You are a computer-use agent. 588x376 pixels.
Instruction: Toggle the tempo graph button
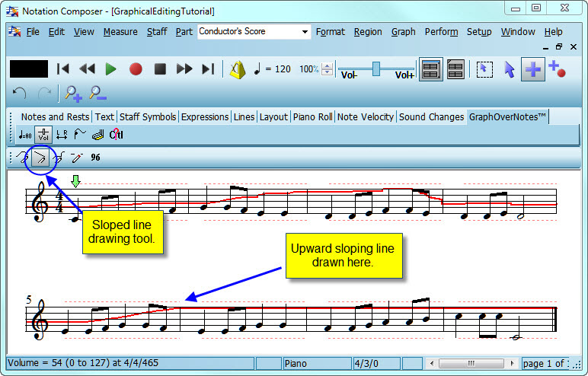(x=24, y=135)
